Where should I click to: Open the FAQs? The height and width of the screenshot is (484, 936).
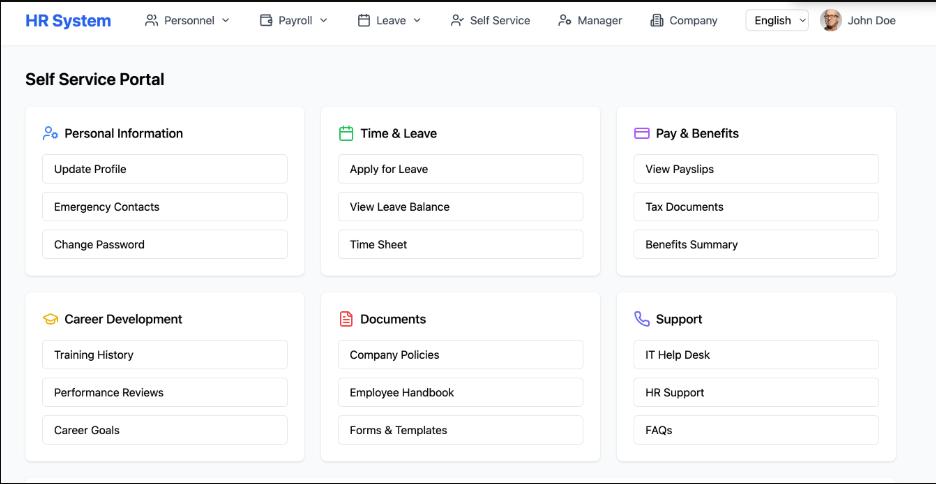coord(756,430)
